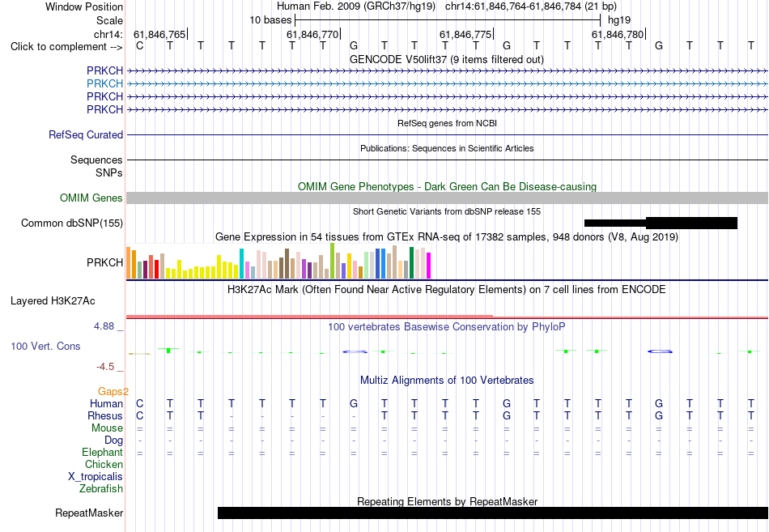Image resolution: width=769 pixels, height=532 pixels.
Task: Click the pink Layered H3K27Ac signal line
Action: tap(447, 317)
